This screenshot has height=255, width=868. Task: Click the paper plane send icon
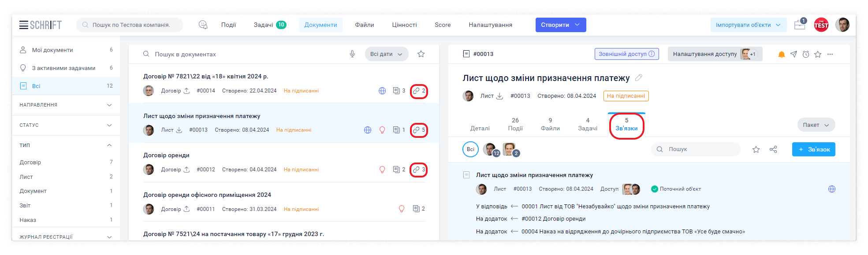(x=793, y=54)
